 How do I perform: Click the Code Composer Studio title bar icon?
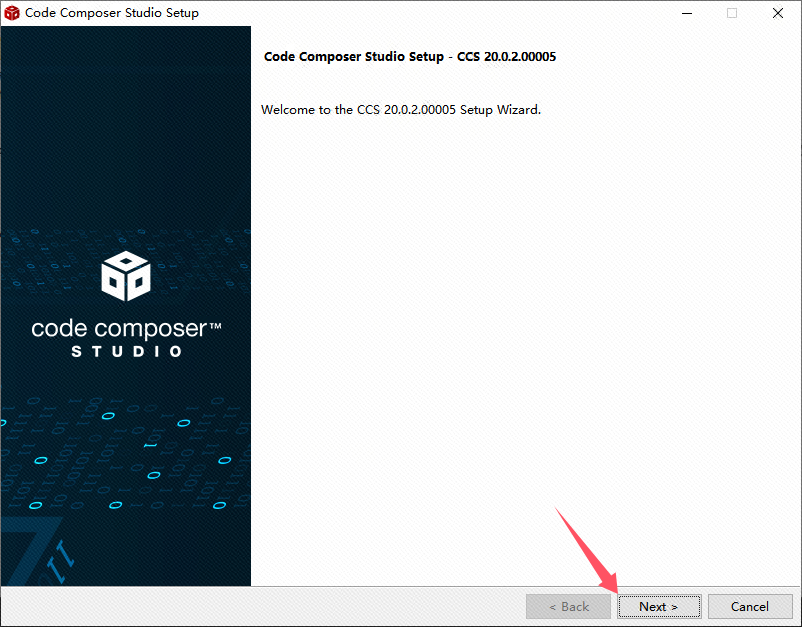point(12,13)
